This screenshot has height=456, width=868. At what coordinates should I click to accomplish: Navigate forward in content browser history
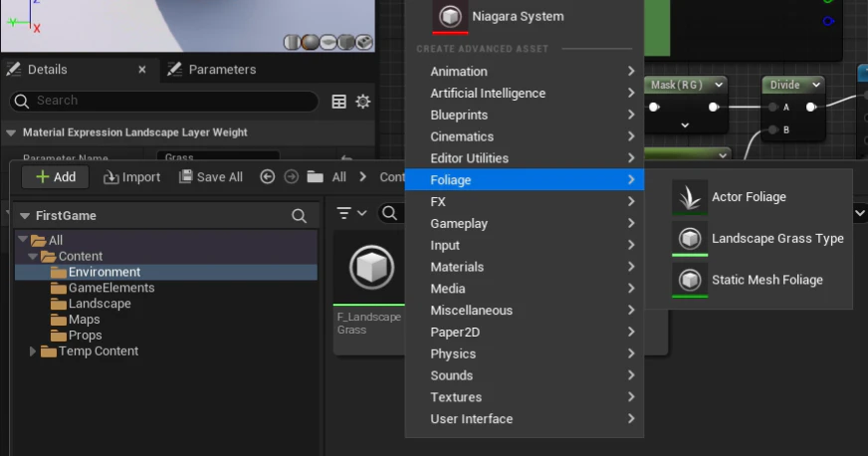coord(292,176)
